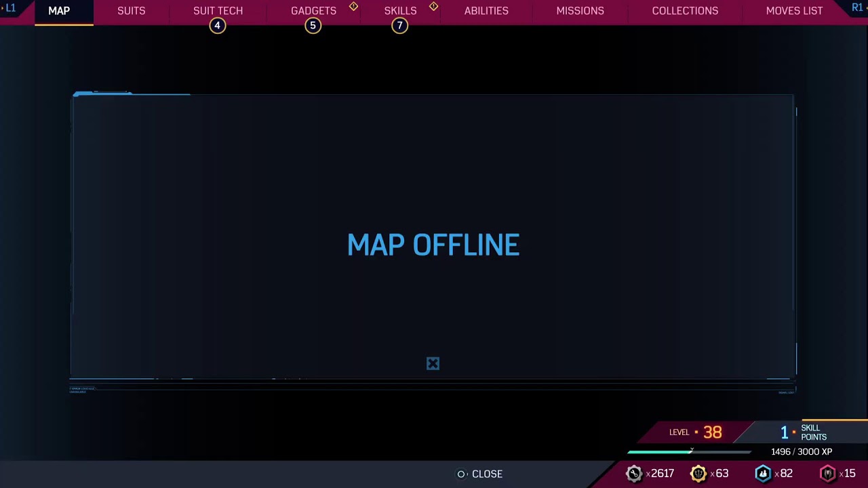Click the diamond alert icon beside Skills
The width and height of the screenshot is (868, 488).
click(433, 6)
